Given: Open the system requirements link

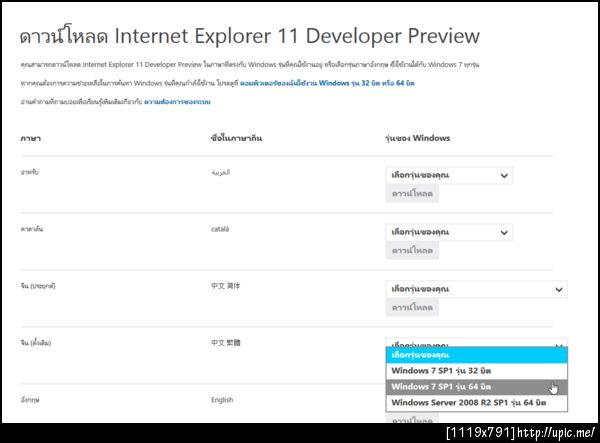Looking at the screenshot, I should point(177,102).
